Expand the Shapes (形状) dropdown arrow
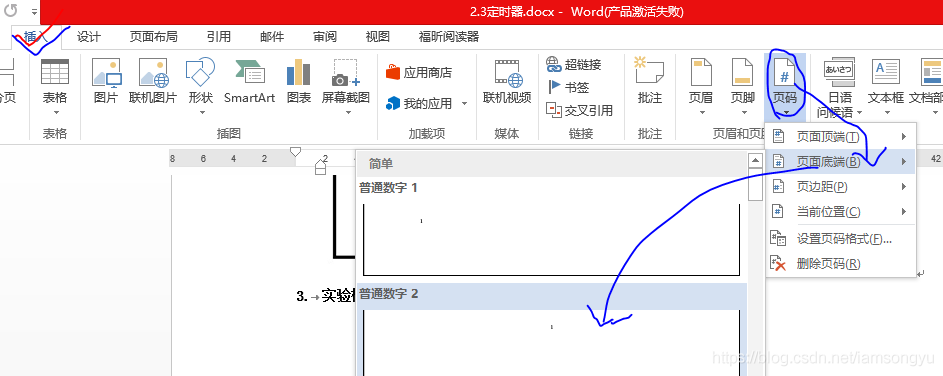 coord(201,112)
